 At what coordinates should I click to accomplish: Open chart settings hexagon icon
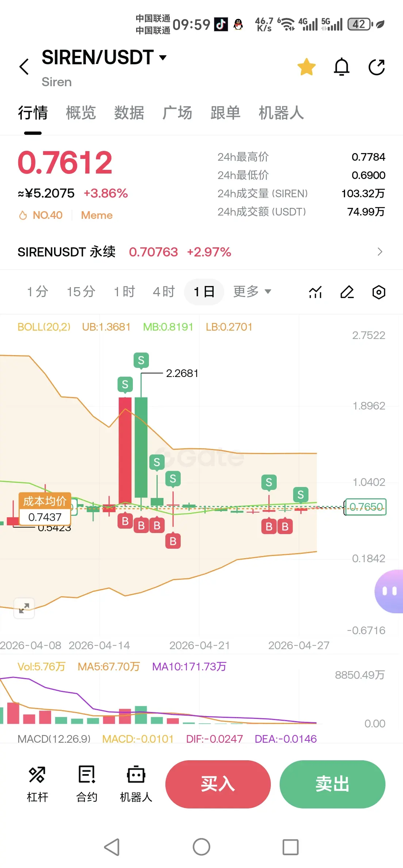tap(379, 292)
